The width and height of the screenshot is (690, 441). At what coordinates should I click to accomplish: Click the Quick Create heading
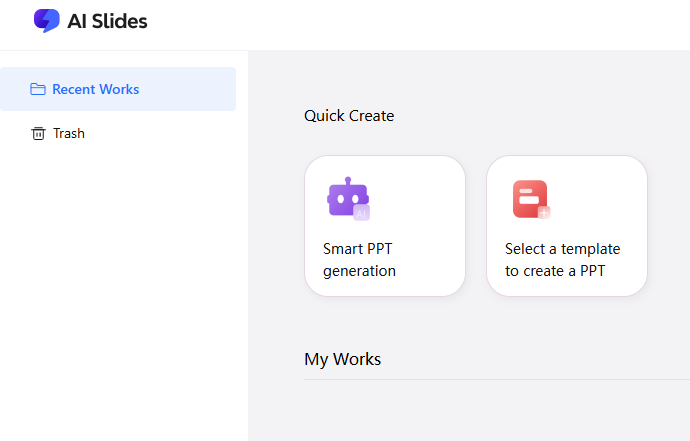349,116
